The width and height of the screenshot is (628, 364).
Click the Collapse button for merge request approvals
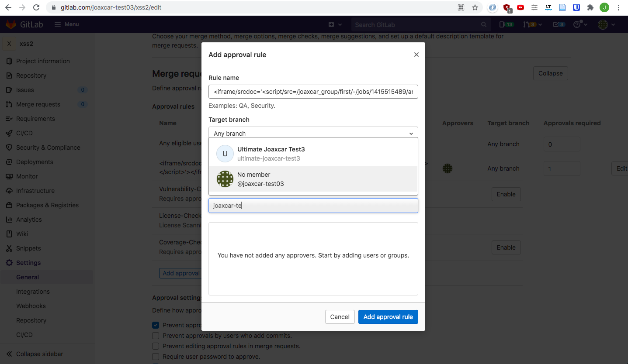click(x=550, y=73)
